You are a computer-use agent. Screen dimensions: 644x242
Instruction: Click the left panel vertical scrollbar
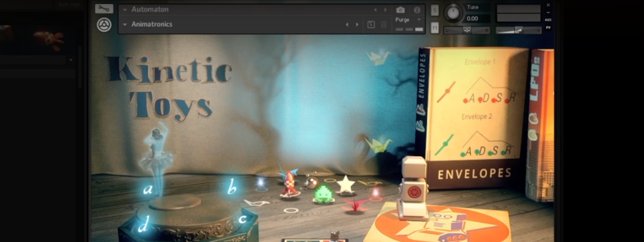coord(80,67)
